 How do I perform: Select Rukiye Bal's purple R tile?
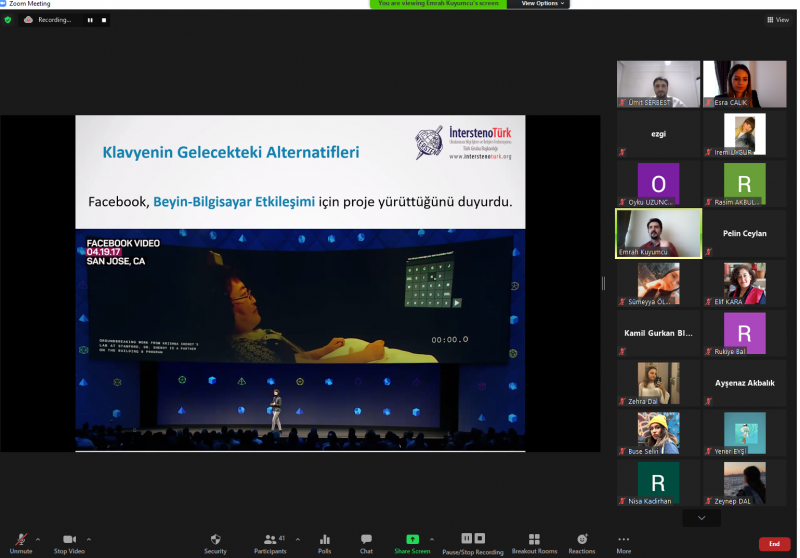(744, 334)
